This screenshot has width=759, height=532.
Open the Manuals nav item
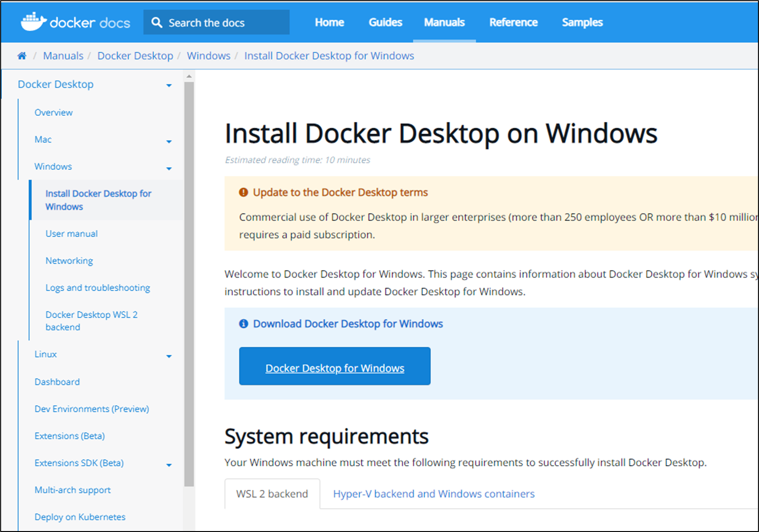(445, 22)
